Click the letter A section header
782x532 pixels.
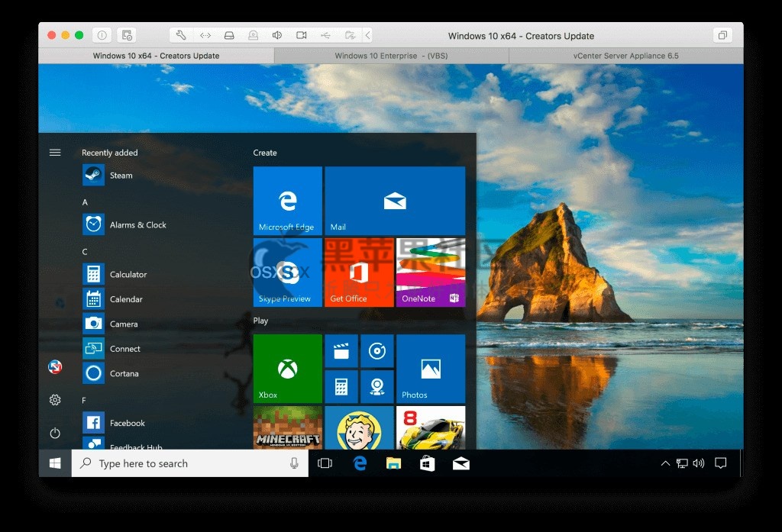pyautogui.click(x=85, y=202)
